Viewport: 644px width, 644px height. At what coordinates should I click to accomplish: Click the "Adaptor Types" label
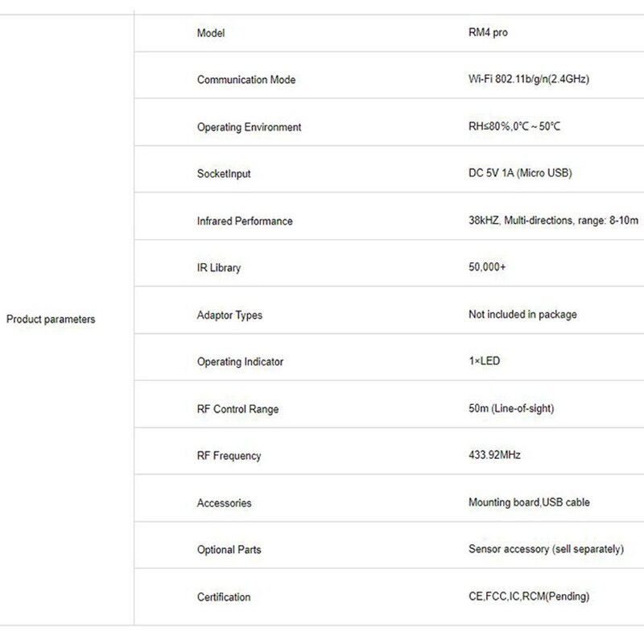[229, 315]
